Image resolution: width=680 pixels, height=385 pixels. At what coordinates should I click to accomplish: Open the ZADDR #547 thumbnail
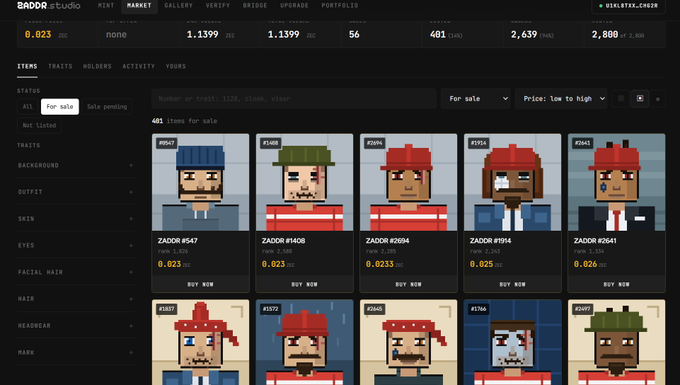[200, 182]
